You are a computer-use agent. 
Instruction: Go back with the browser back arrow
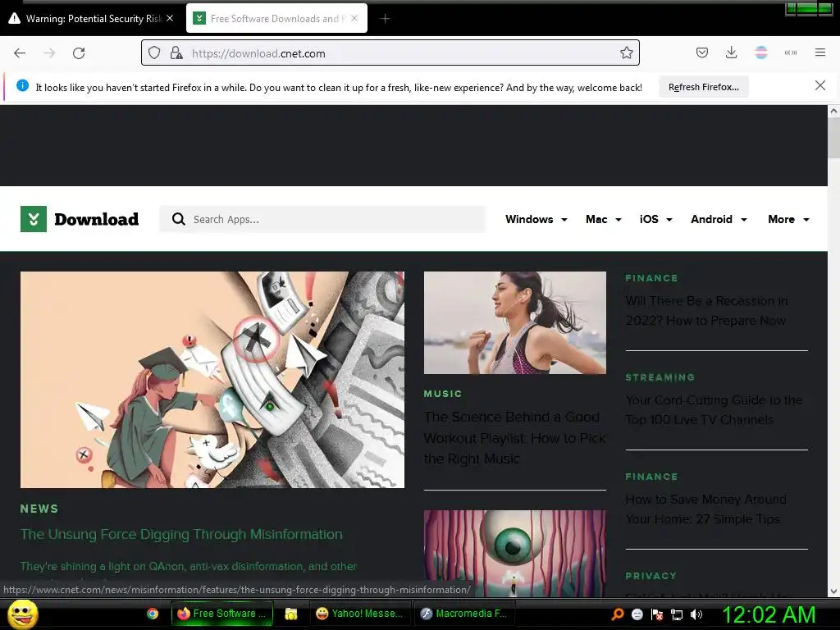20,53
